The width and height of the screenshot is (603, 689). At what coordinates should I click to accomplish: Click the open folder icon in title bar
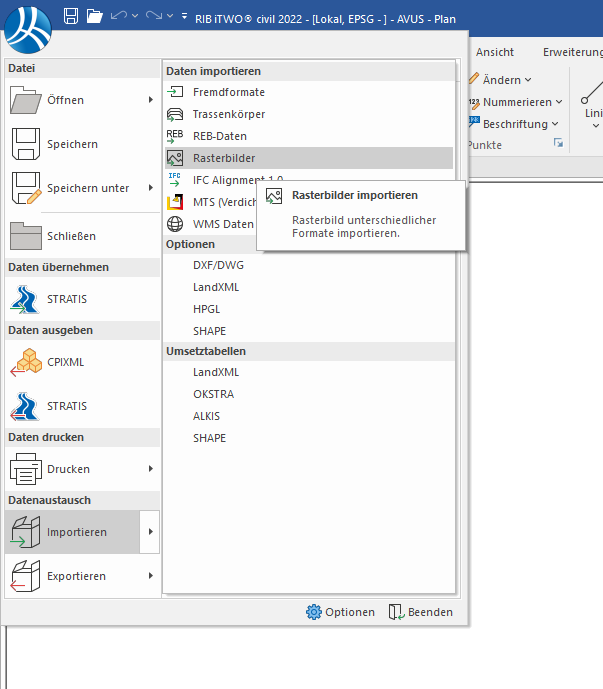coord(95,15)
